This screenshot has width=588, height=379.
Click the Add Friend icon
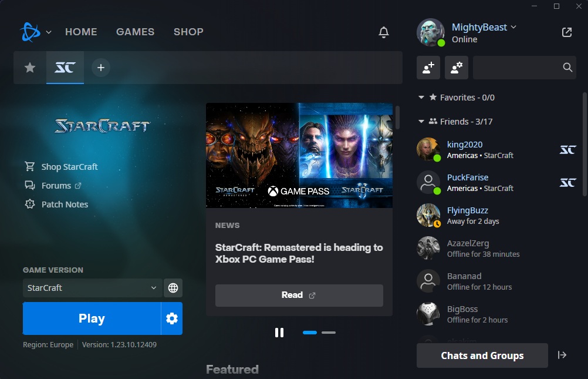(x=428, y=68)
